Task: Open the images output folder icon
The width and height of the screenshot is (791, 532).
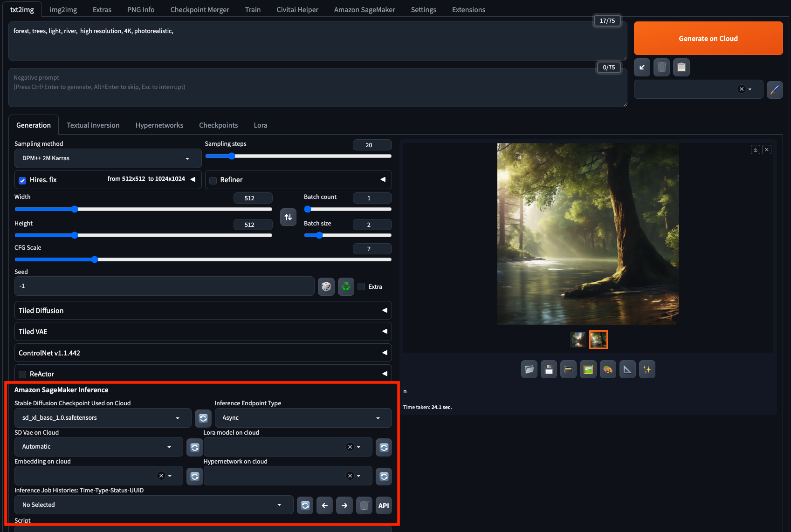Action: pos(529,369)
